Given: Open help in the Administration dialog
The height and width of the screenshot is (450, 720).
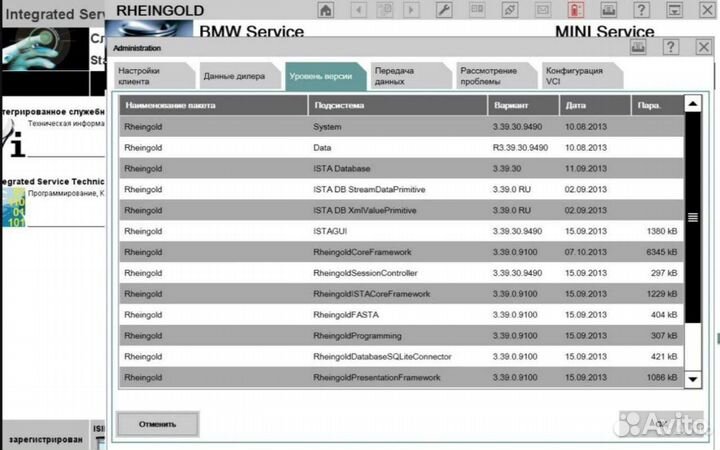Looking at the screenshot, I should pos(671,47).
